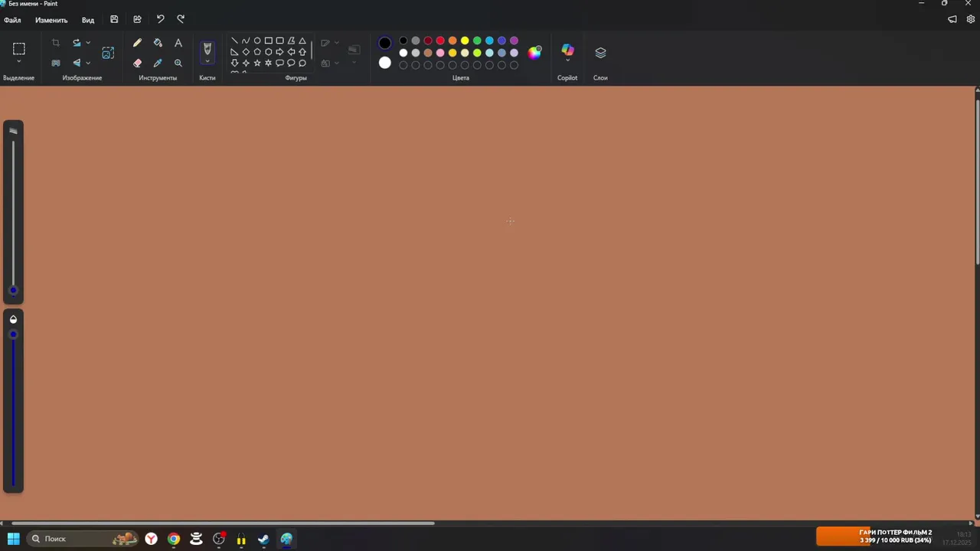This screenshot has height=551, width=980.
Task: Pick the five-point star shape
Action: coord(257,63)
